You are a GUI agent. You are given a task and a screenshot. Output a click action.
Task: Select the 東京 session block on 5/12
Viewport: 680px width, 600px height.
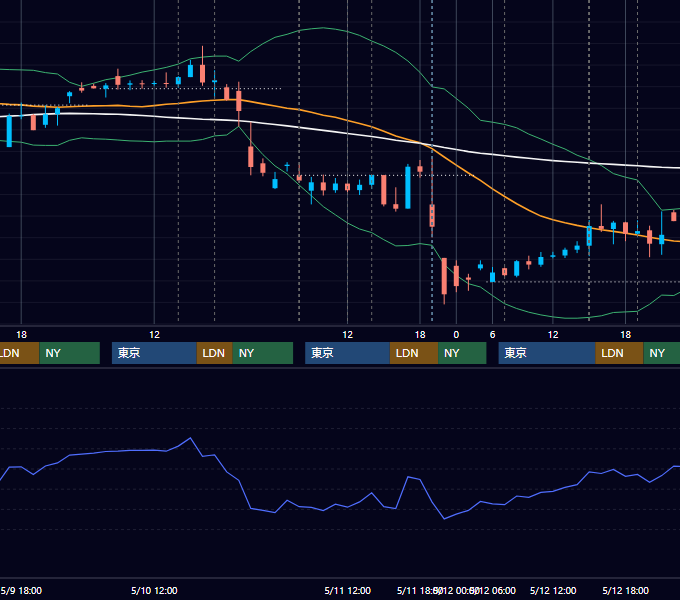click(546, 353)
